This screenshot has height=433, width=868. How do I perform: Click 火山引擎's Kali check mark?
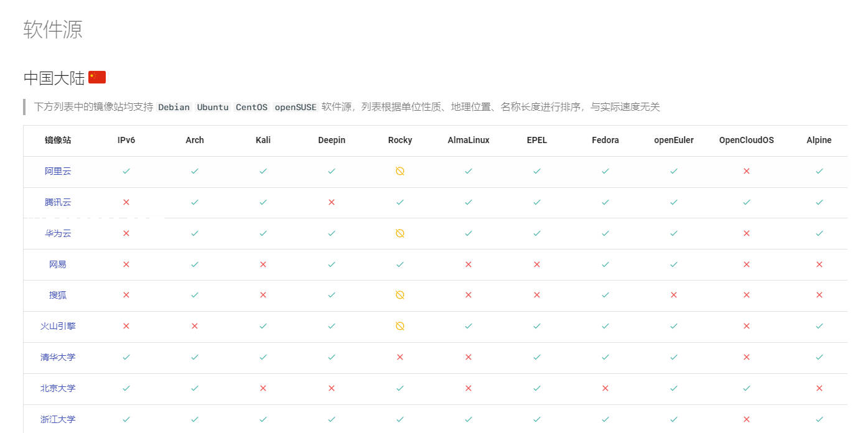click(263, 326)
